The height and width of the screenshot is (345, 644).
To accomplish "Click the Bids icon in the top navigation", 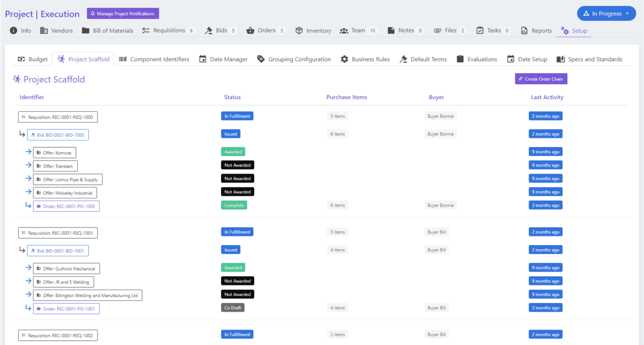I will pyautogui.click(x=208, y=31).
